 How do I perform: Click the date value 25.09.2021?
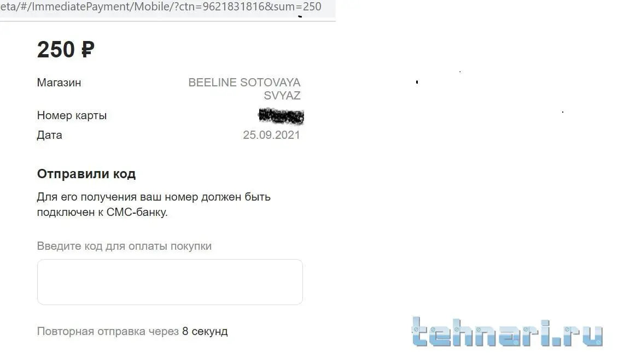pyautogui.click(x=271, y=135)
